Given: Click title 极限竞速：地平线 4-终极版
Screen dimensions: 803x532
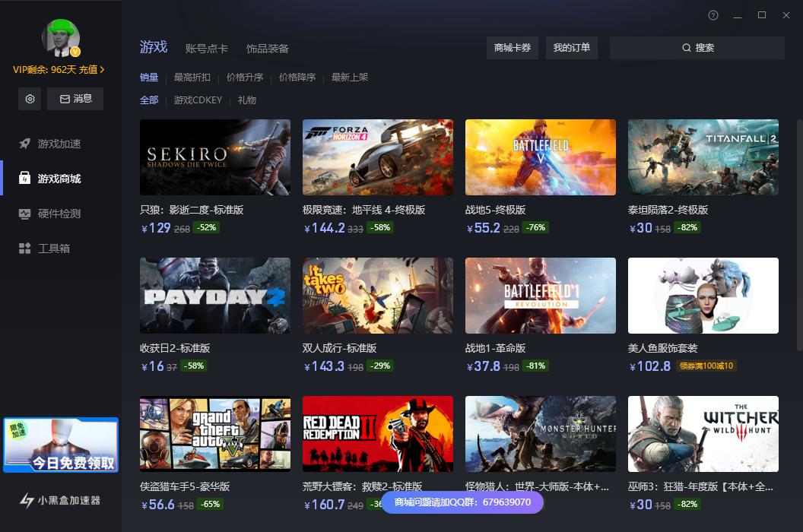Looking at the screenshot, I should point(364,210).
